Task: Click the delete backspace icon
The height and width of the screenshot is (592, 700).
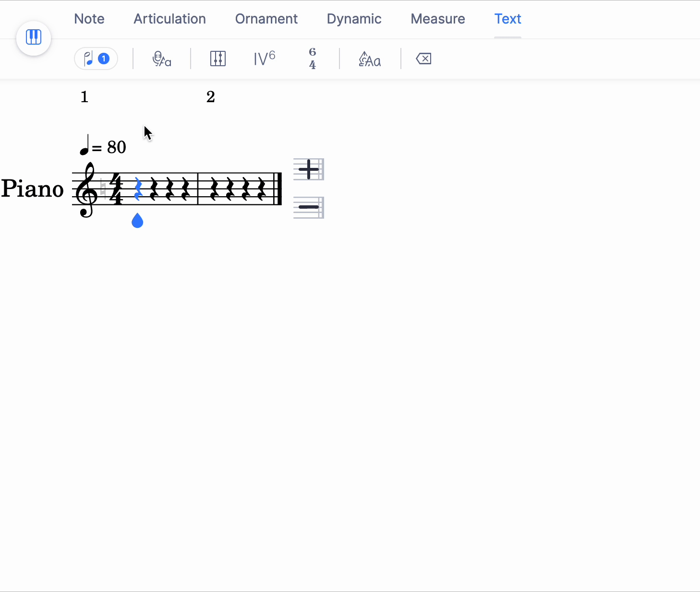Action: 423,59
